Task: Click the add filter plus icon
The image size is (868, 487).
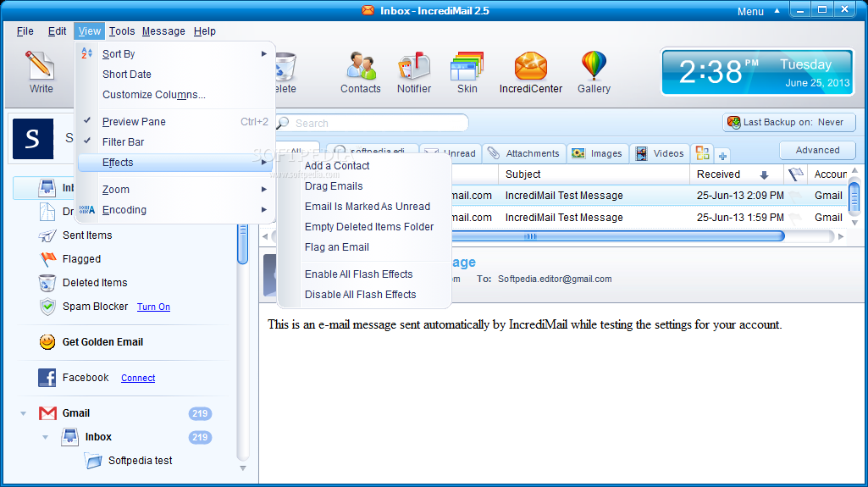Action: 722,156
